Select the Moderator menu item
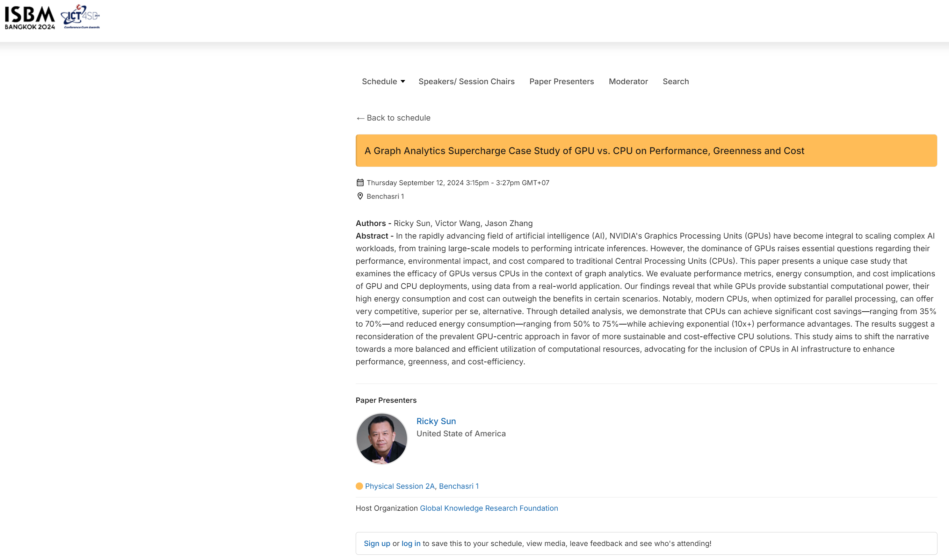 [x=628, y=81]
